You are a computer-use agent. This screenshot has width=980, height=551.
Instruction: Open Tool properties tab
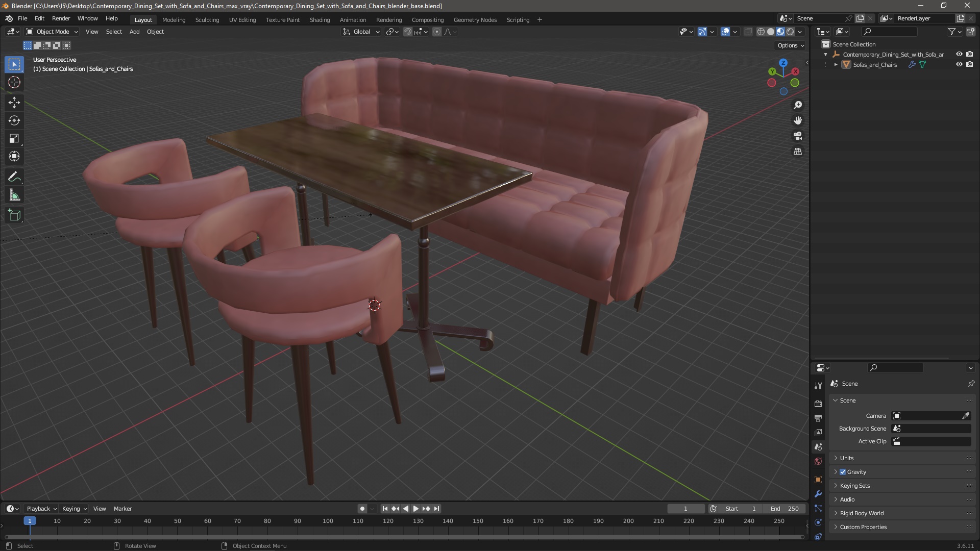point(818,386)
